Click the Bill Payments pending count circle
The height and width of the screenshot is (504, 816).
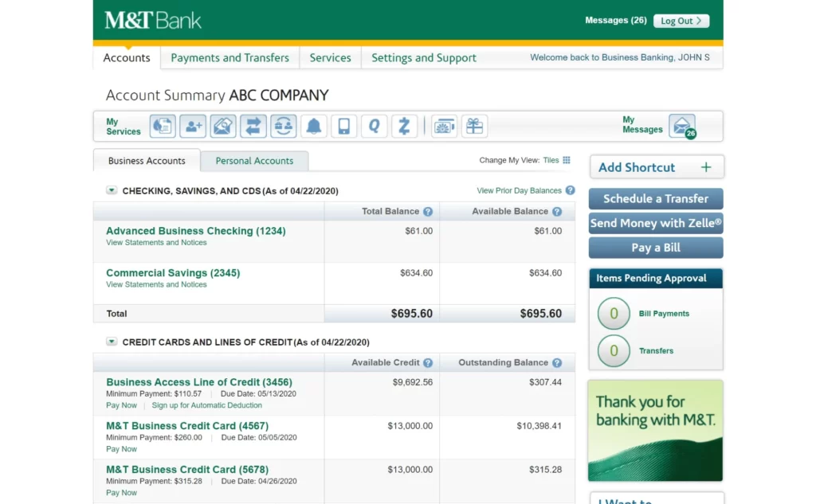click(x=614, y=313)
